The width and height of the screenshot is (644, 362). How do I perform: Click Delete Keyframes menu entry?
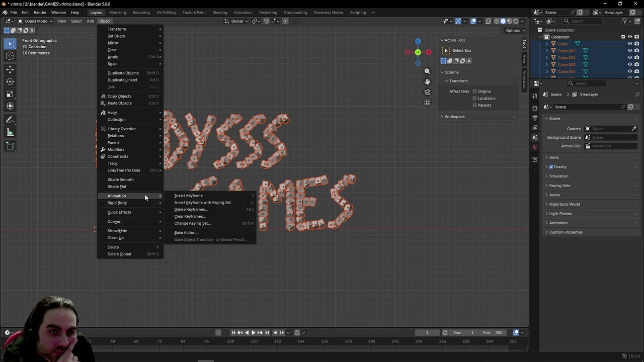click(x=210, y=210)
